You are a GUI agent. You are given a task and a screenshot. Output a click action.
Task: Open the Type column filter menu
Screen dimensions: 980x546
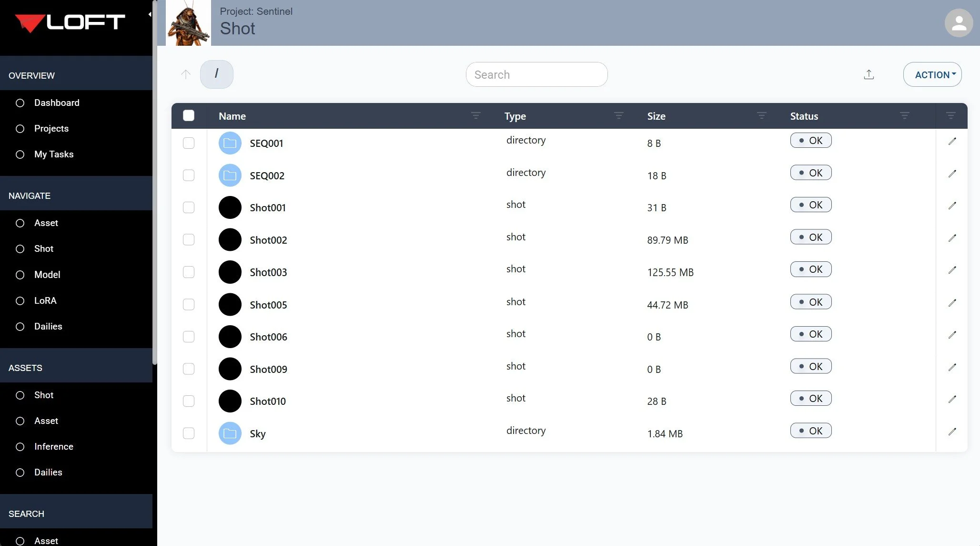(x=618, y=116)
